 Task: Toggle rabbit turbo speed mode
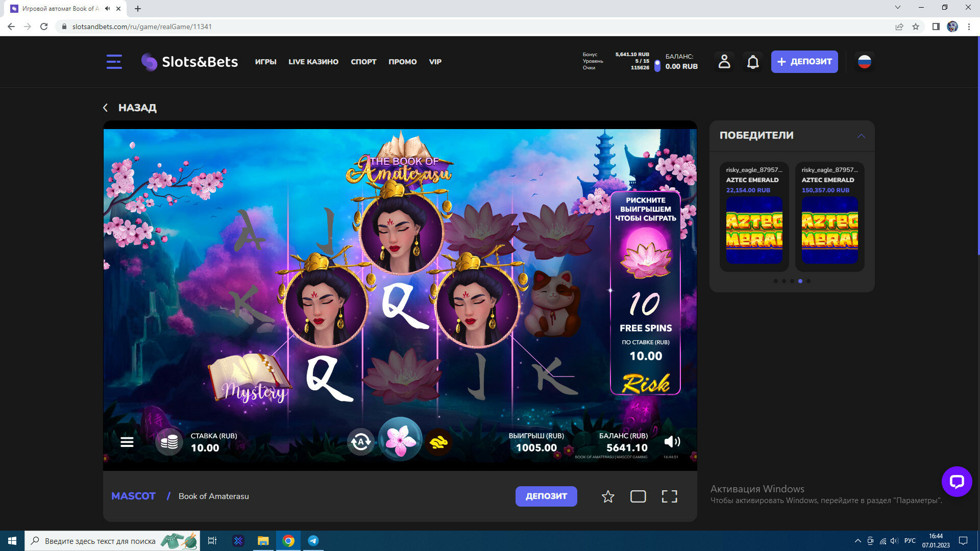point(438,442)
